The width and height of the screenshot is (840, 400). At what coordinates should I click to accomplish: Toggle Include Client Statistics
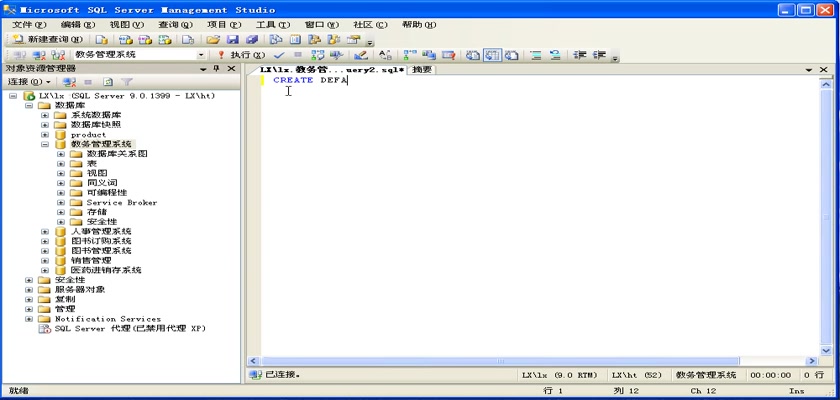(x=429, y=55)
